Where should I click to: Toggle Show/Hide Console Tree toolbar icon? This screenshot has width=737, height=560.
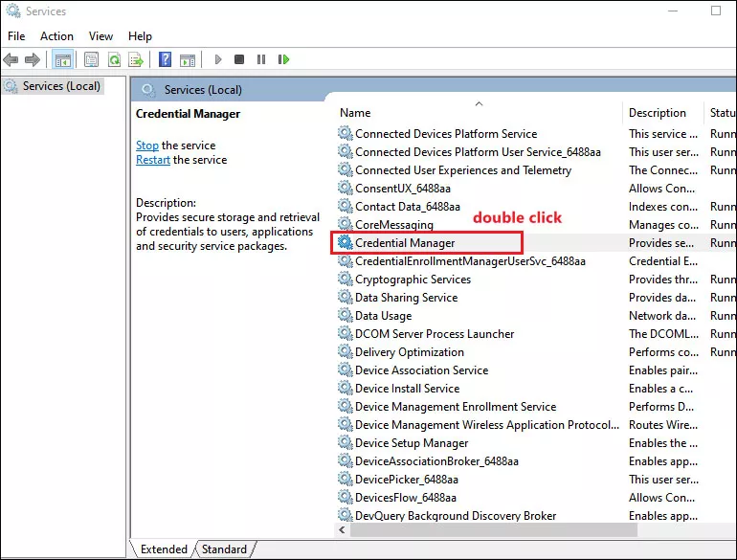tap(62, 59)
